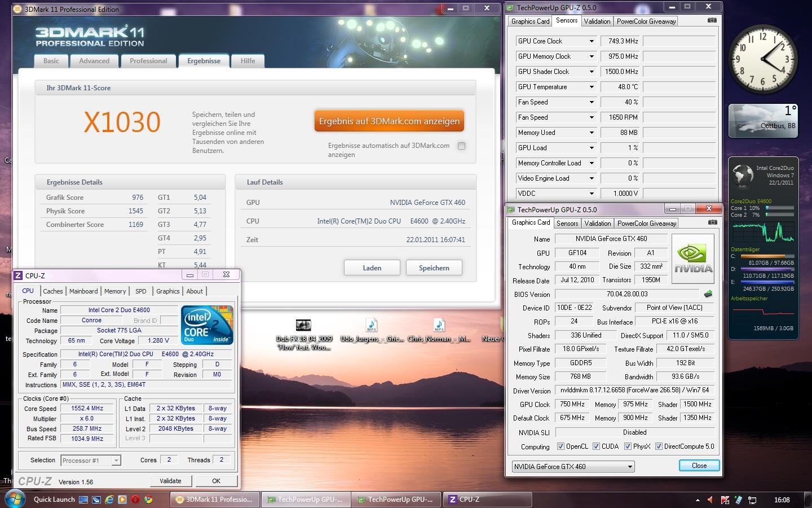This screenshot has height=508, width=812.
Task: Show hidden tray icons arrow
Action: (698, 500)
